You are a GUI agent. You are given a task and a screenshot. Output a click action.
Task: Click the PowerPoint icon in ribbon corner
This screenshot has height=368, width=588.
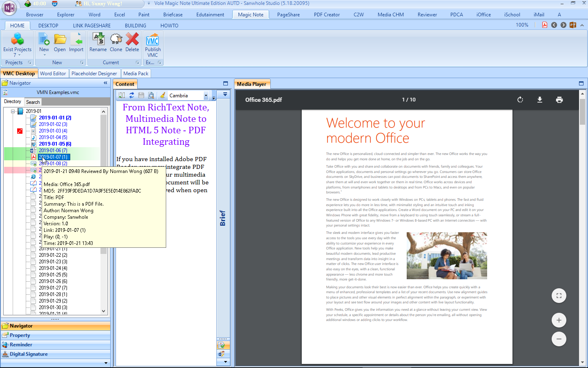pos(573,25)
